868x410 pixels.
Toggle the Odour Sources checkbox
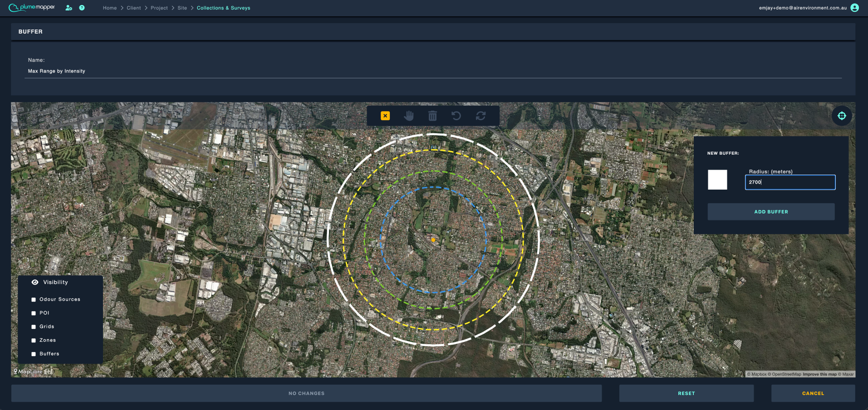coord(34,300)
